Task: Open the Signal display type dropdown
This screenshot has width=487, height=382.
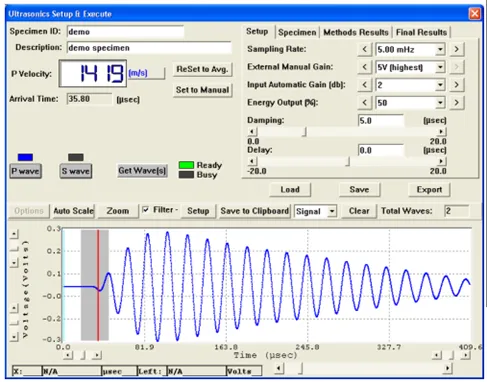Action: [x=332, y=211]
